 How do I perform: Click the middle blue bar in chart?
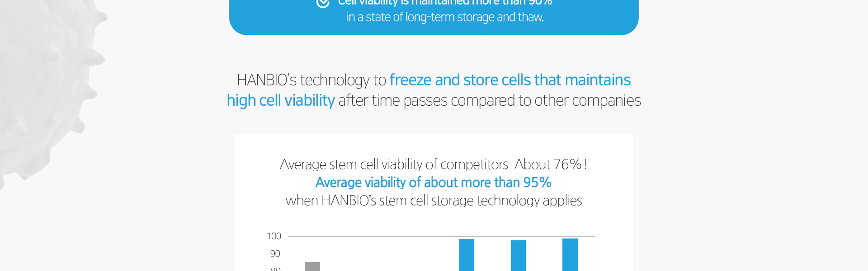pyautogui.click(x=519, y=256)
